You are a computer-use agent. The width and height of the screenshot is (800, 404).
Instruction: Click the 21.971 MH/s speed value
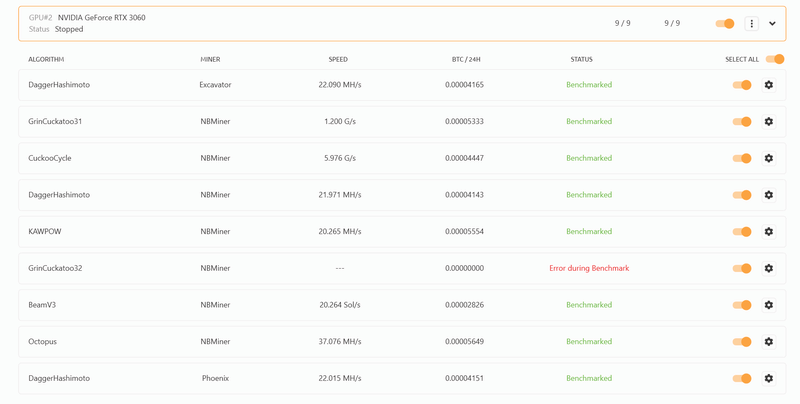[x=340, y=195]
